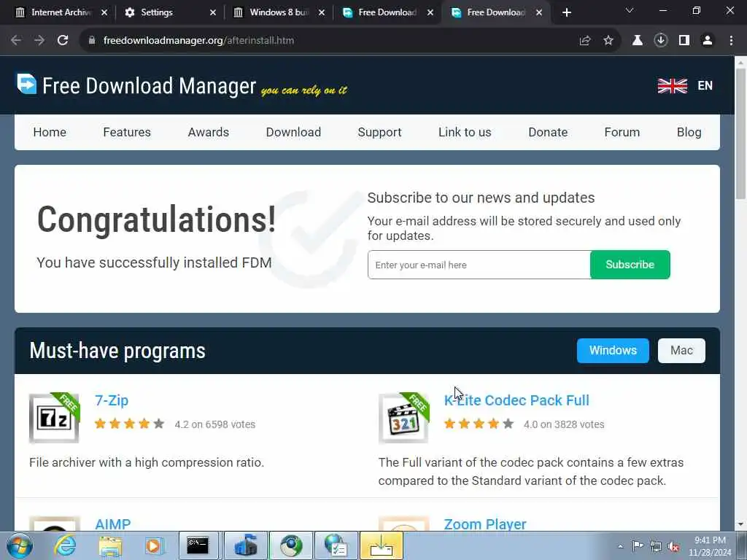Open the Chrome profile avatar icon
747x560 pixels.
pos(708,41)
